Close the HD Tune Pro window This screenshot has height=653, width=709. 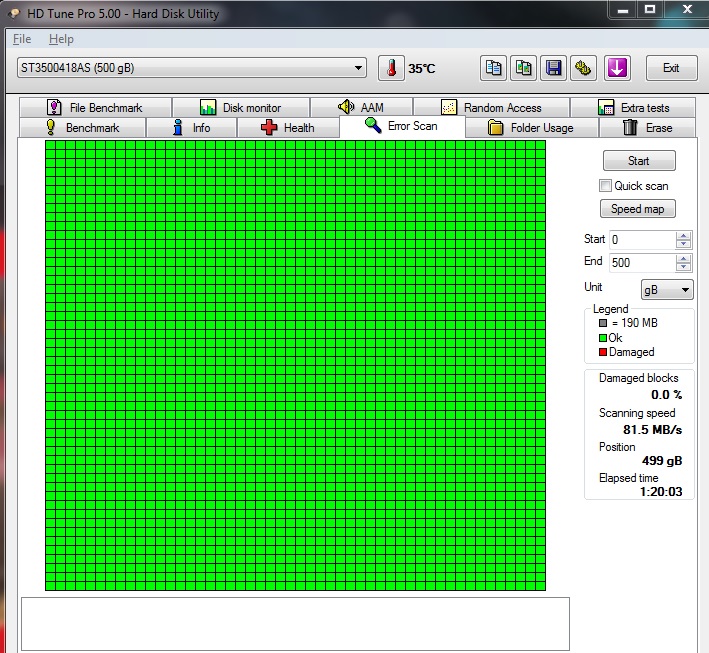click(x=687, y=10)
